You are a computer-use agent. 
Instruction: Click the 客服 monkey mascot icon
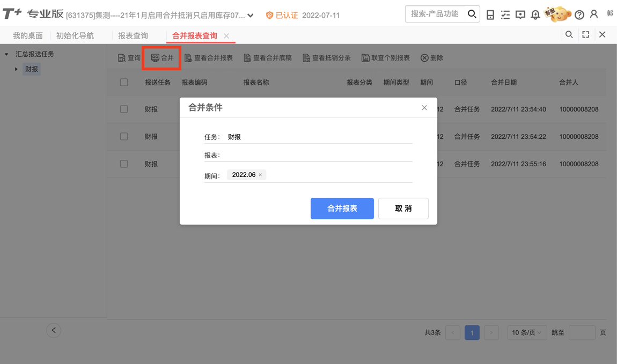(x=557, y=14)
